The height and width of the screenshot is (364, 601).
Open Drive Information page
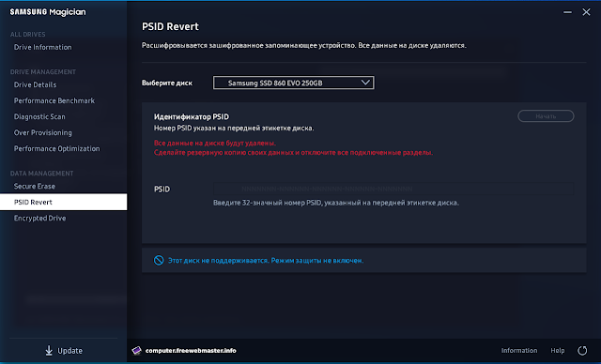click(42, 47)
